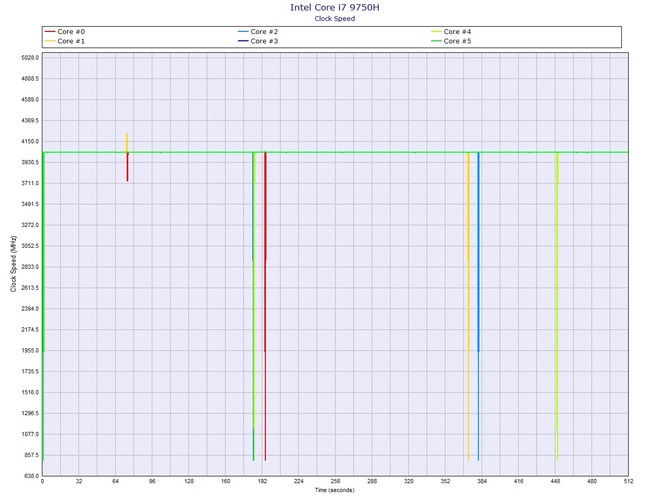Click the Core #0 legend label
This screenshot has width=670, height=502.
click(71, 32)
